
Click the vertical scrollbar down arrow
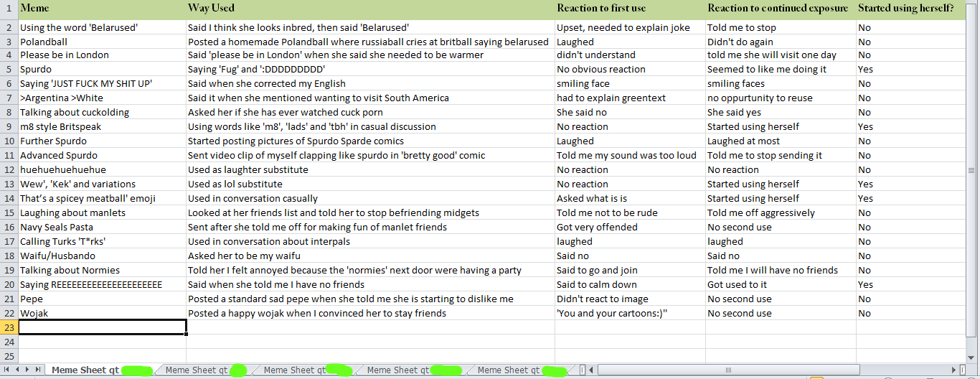[972, 357]
